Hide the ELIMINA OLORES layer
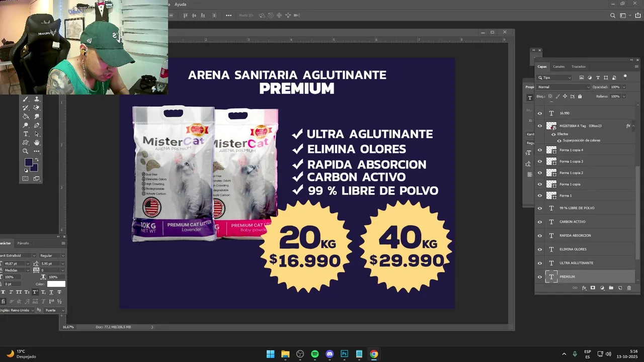Viewport: 644px width, 362px height. [540, 249]
